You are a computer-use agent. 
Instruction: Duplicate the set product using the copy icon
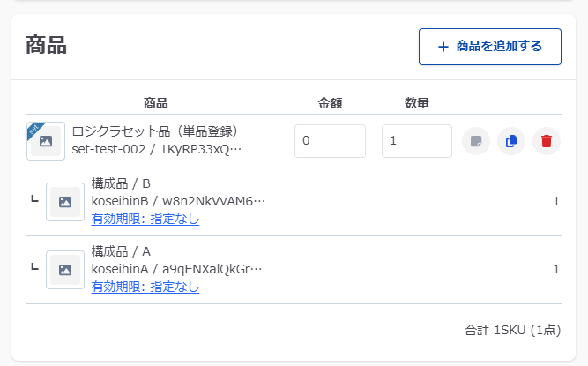(511, 141)
